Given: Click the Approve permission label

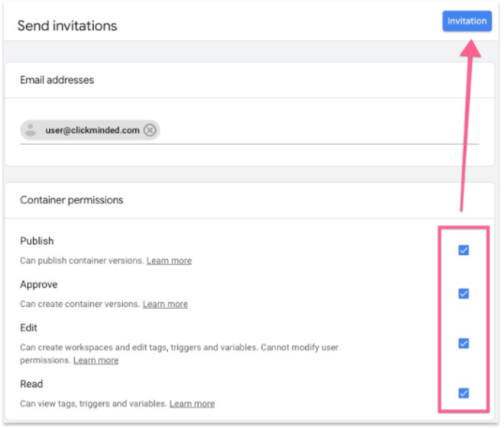Looking at the screenshot, I should click(38, 284).
